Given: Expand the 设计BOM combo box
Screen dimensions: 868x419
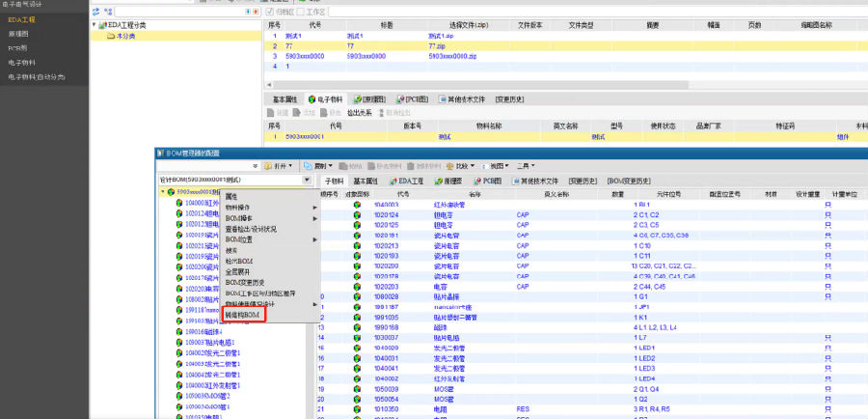Looking at the screenshot, I should pos(307,181).
